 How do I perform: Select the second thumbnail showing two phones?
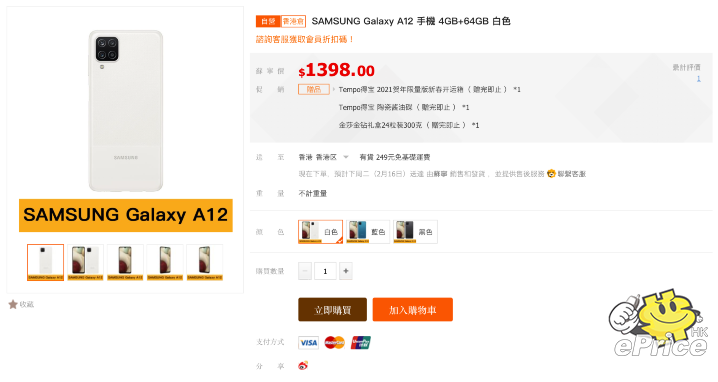(x=85, y=262)
